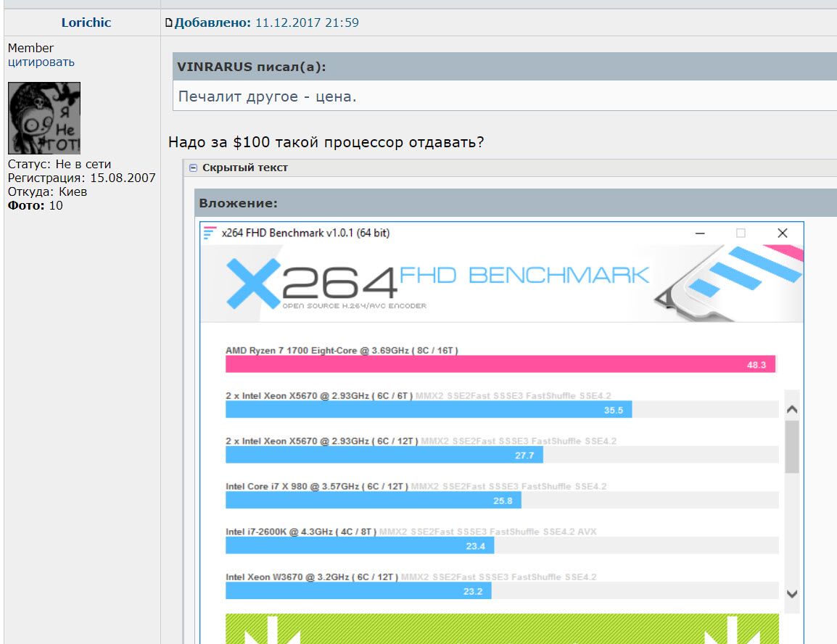Close the x264 FHD Benchmark window

click(782, 234)
